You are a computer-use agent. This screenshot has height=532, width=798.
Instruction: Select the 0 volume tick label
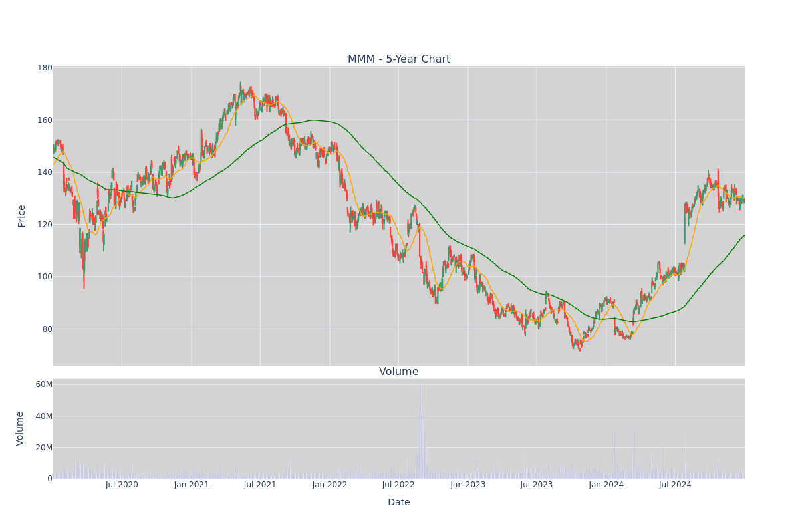point(50,479)
